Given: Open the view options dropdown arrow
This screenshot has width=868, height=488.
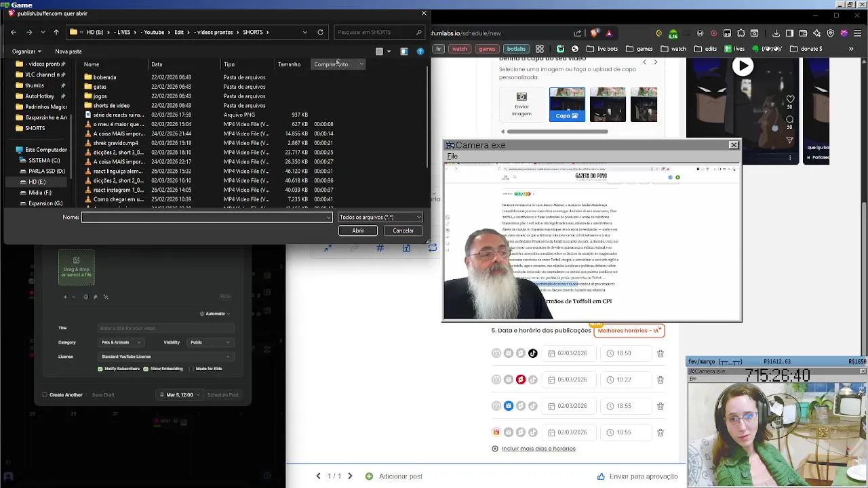Looking at the screenshot, I should coord(389,52).
